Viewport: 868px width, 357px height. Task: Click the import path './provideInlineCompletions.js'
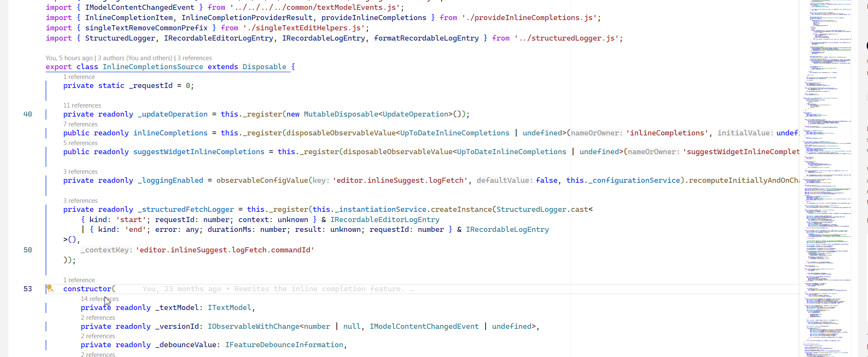tap(529, 18)
